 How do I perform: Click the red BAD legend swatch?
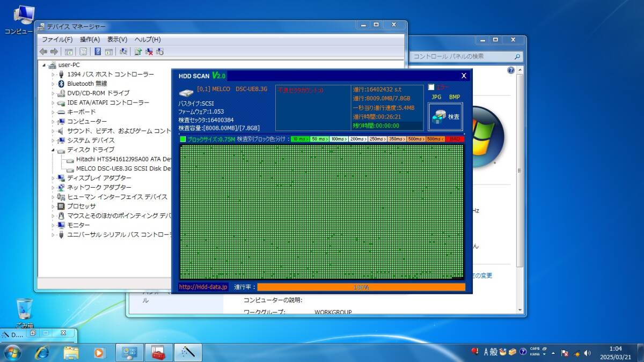[x=455, y=139]
